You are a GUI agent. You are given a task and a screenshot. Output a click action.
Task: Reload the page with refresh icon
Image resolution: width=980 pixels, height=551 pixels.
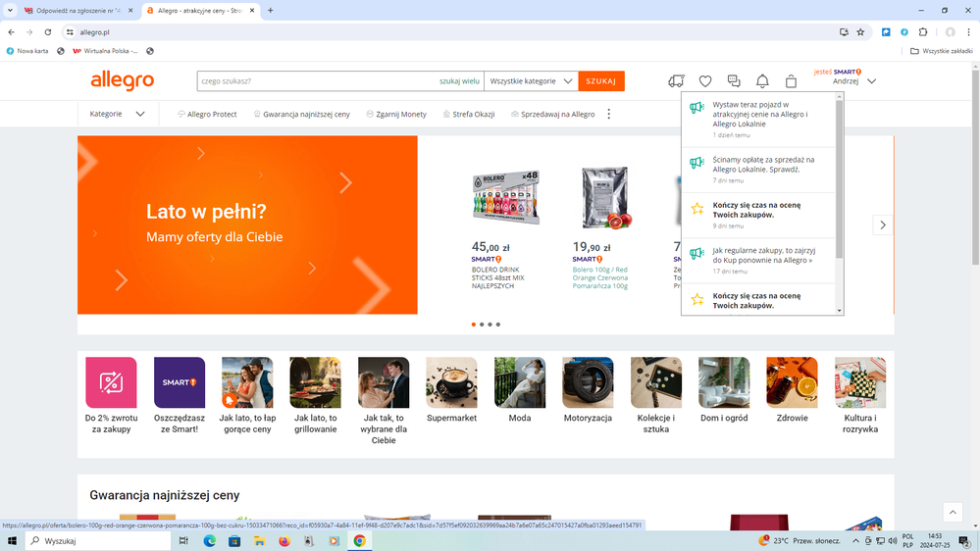pyautogui.click(x=47, y=31)
